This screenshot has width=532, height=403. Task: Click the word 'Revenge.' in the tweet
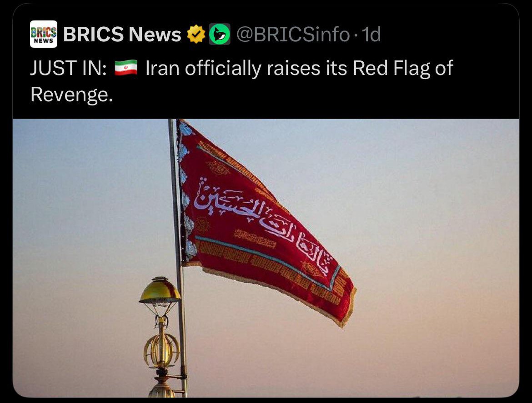coord(71,94)
